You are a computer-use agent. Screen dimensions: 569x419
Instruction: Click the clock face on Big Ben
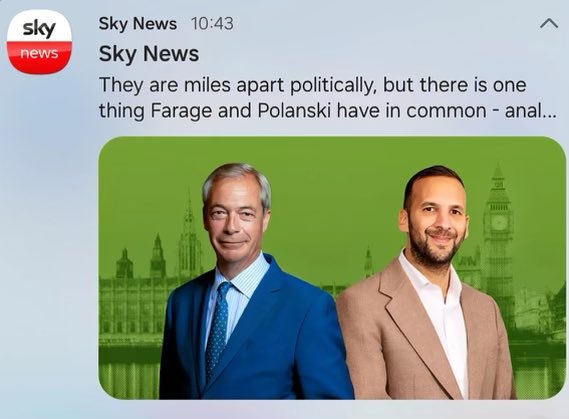[499, 222]
